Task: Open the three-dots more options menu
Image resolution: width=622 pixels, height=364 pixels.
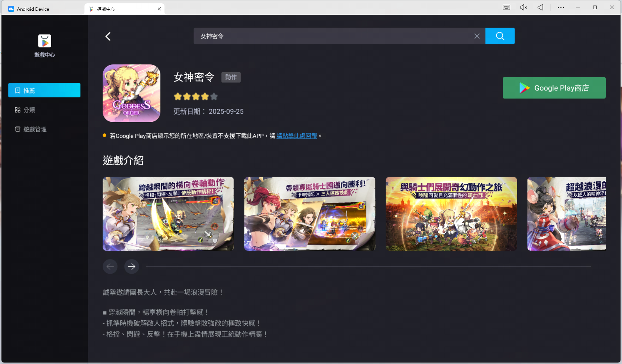Action: tap(561, 7)
